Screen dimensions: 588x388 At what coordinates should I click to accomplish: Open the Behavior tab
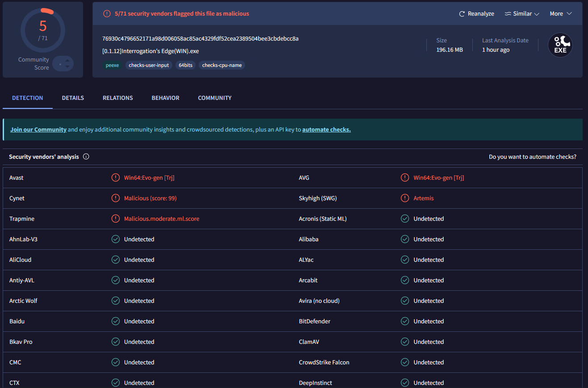point(165,98)
